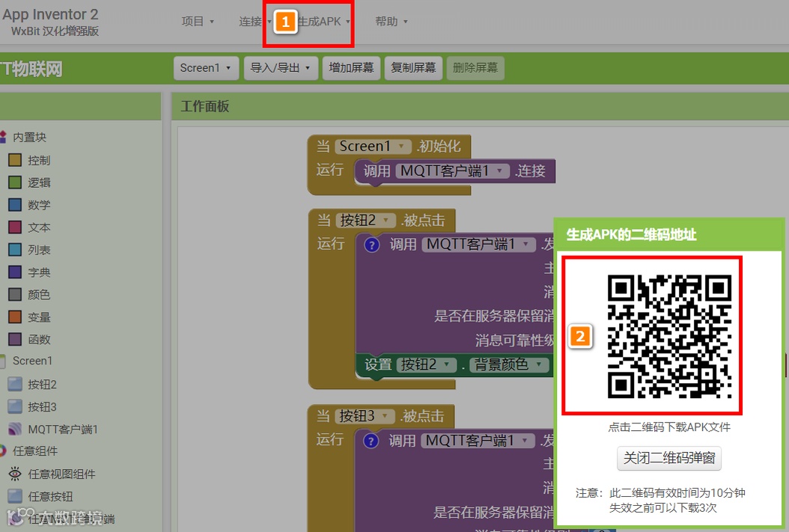Open MQTT客户端1 dropdown in 按钮3 event block
This screenshot has height=532, width=789.
click(x=478, y=441)
